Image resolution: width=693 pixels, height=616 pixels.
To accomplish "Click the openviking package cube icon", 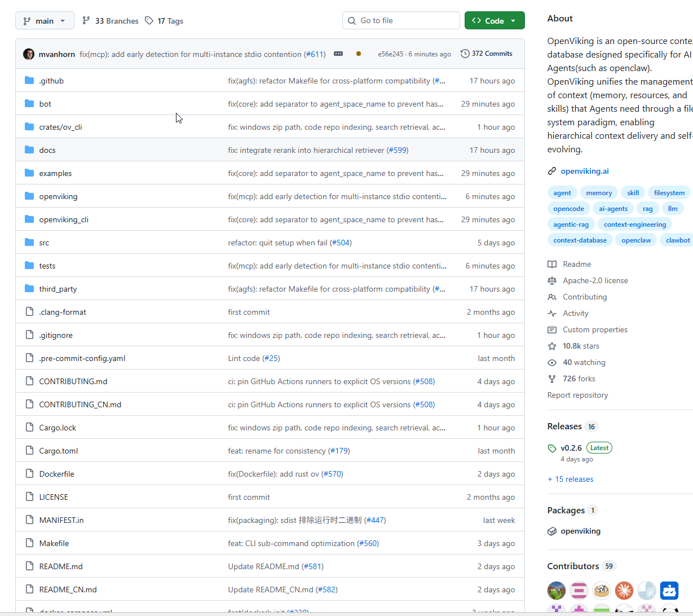I will point(552,531).
